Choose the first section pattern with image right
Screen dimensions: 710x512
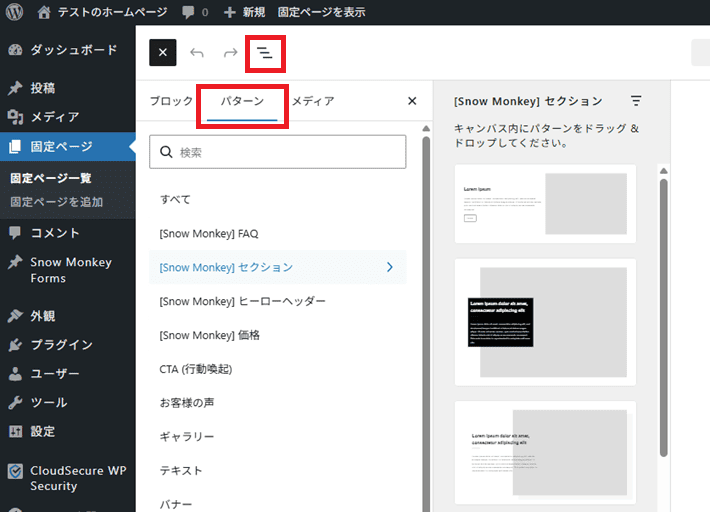(545, 204)
